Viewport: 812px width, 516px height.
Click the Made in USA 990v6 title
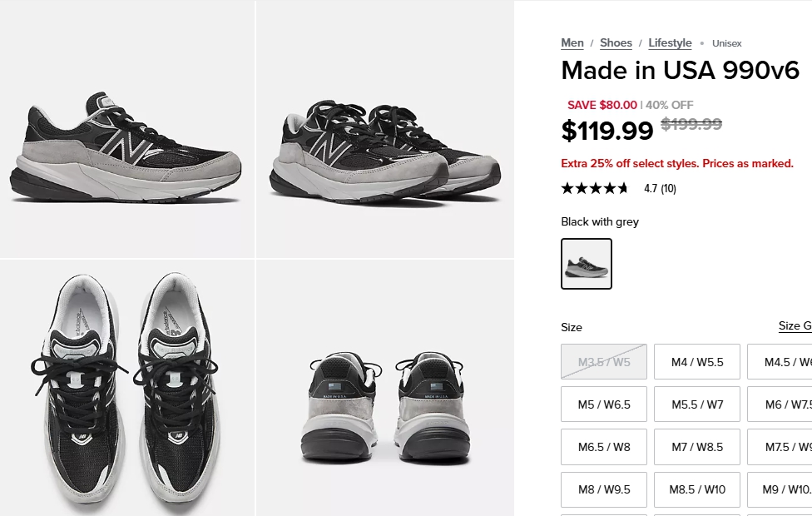[x=680, y=71]
